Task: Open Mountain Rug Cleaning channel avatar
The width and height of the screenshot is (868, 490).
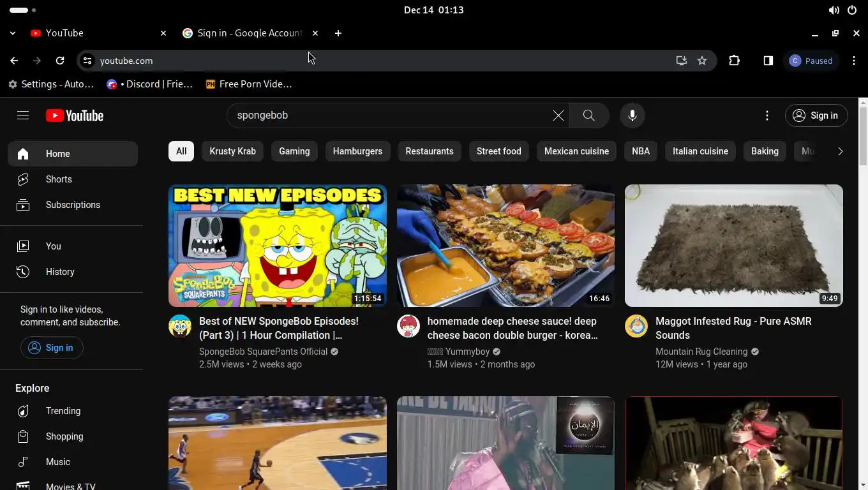Action: click(636, 326)
